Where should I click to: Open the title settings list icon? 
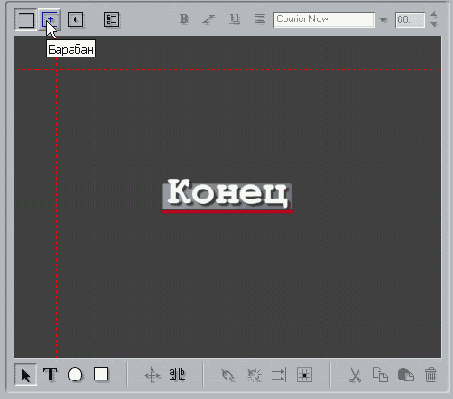(x=111, y=20)
